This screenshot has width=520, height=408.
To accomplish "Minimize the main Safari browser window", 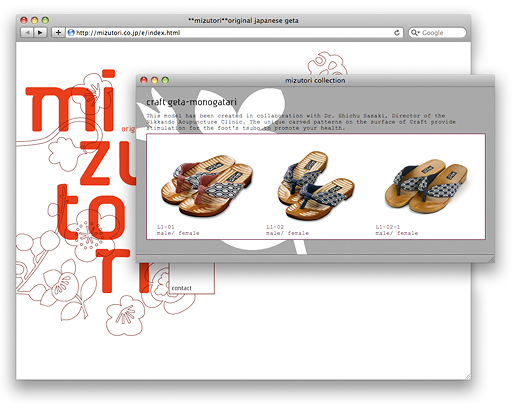I will pyautogui.click(x=34, y=20).
